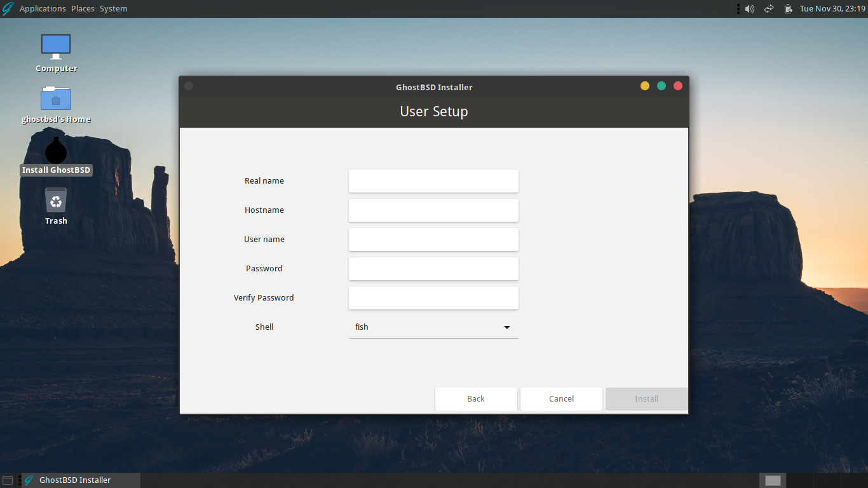The width and height of the screenshot is (868, 488).
Task: Focus the Password input field
Action: click(433, 269)
